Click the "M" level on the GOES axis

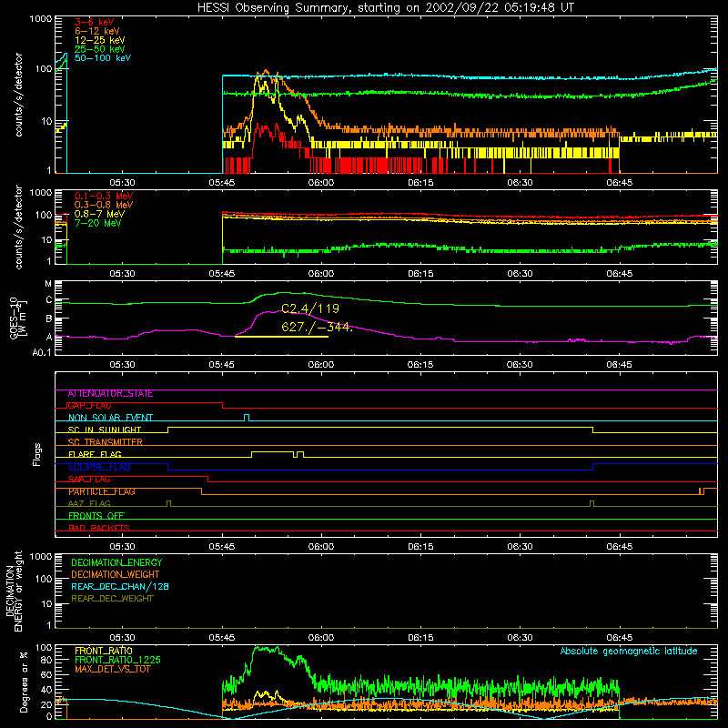click(48, 284)
